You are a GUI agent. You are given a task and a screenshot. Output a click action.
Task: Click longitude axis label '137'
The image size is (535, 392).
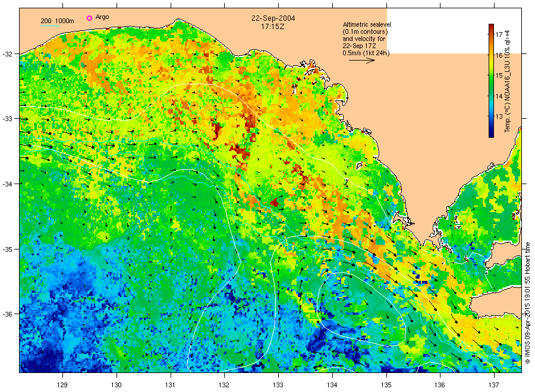(494, 385)
